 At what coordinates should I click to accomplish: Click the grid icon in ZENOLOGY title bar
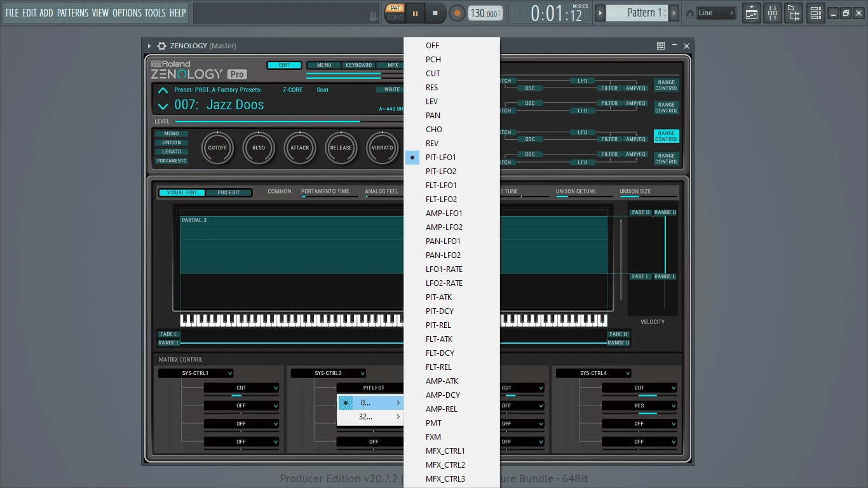[x=661, y=46]
